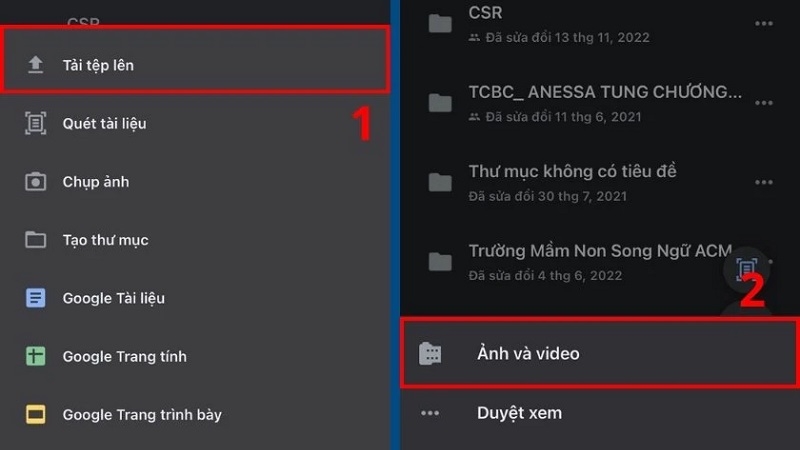Tap the Chụp ảnh camera icon
Screen dimensions: 800x450
pyautogui.click(x=35, y=182)
